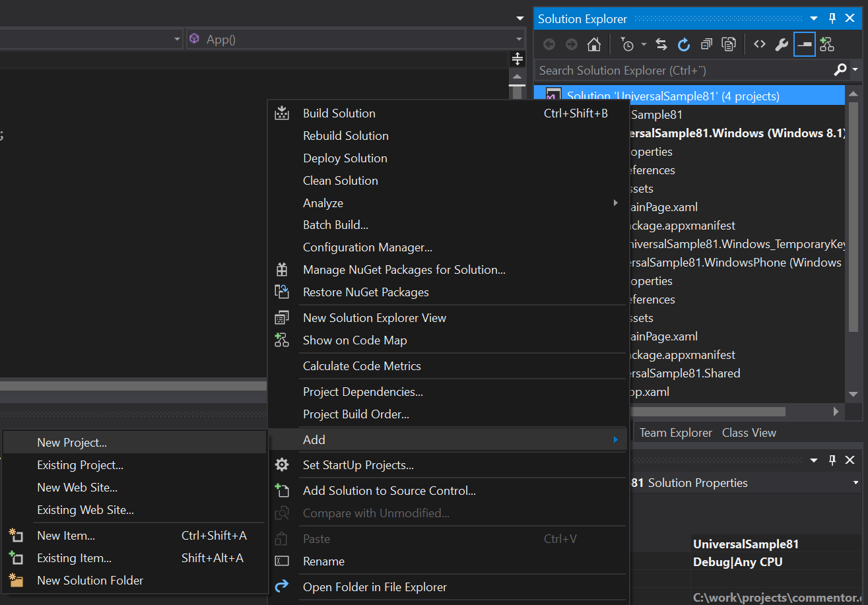868x605 pixels.
Task: Open the Solution Properties object dropdown
Action: pos(855,483)
